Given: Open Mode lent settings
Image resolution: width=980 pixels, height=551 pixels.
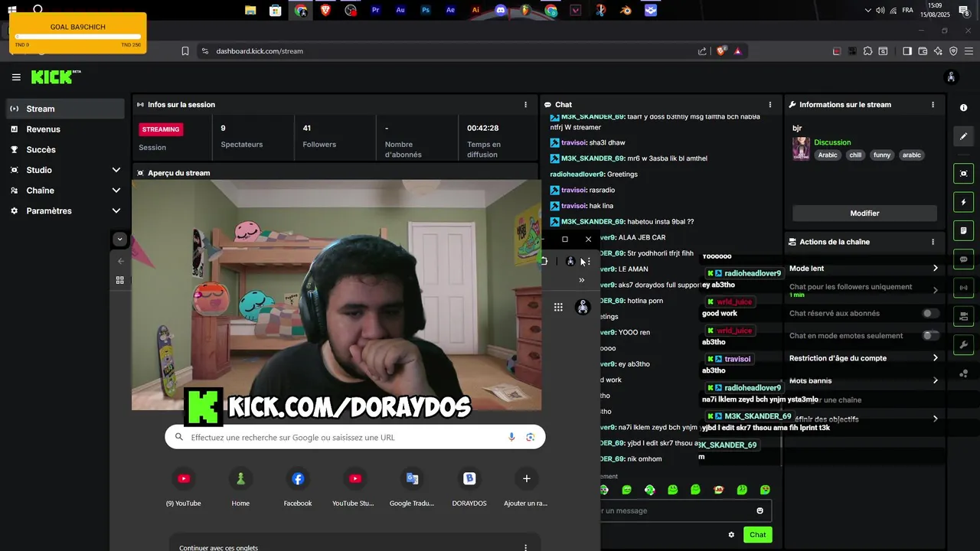Looking at the screenshot, I should 864,269.
